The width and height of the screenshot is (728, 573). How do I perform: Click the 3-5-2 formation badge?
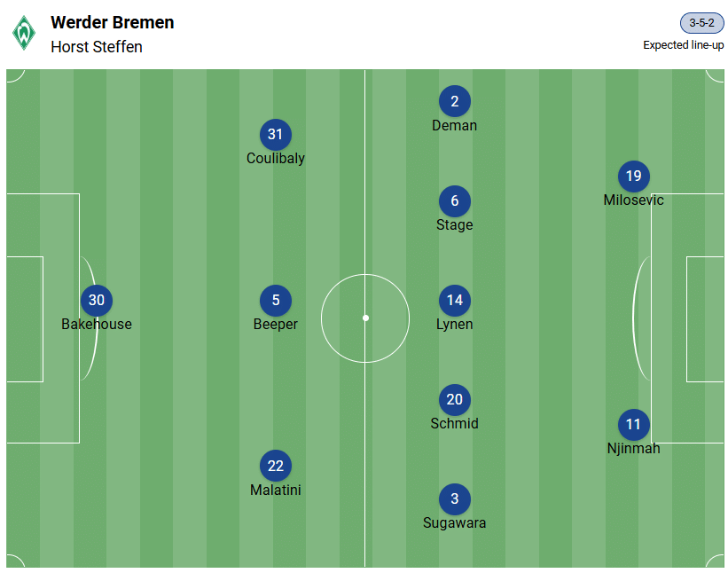pos(702,23)
